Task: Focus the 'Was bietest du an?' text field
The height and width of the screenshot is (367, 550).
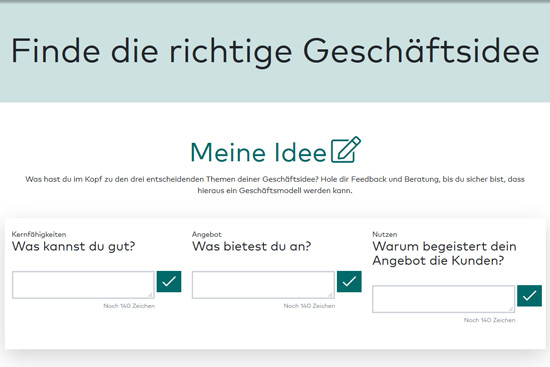Action: pyautogui.click(x=263, y=285)
